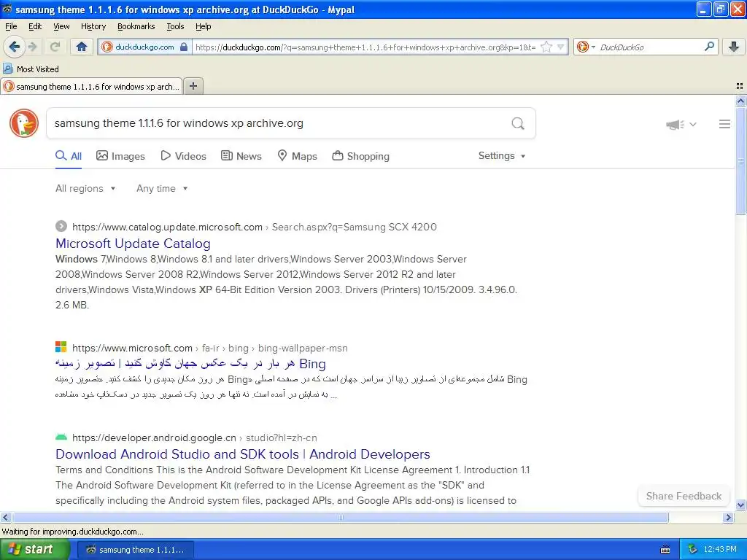Image resolution: width=747 pixels, height=560 pixels.
Task: Open the Windows Start menu
Action: click(34, 550)
